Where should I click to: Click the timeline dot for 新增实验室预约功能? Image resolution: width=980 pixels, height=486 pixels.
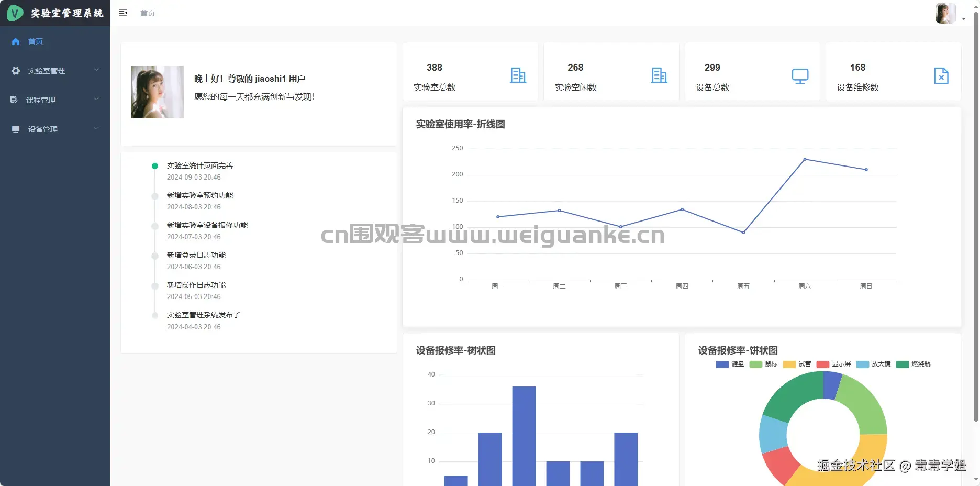(x=155, y=196)
